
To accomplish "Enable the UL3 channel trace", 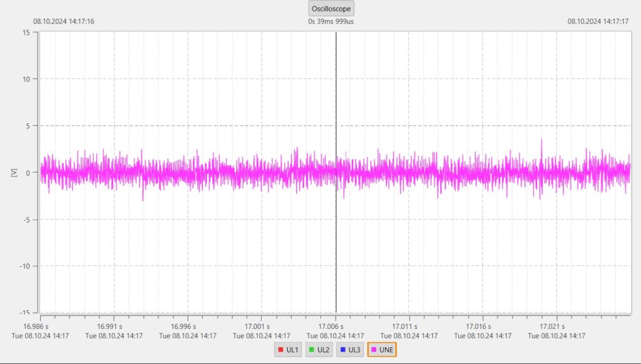I will point(350,350).
